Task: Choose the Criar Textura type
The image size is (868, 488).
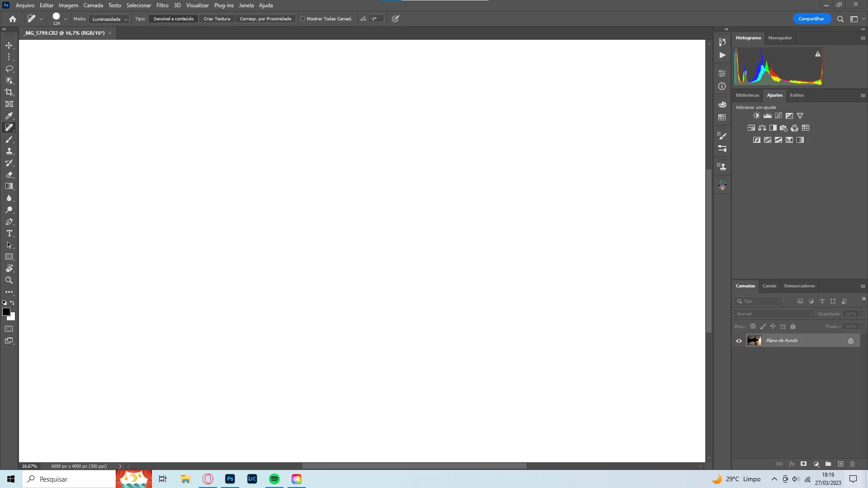Action: [217, 19]
